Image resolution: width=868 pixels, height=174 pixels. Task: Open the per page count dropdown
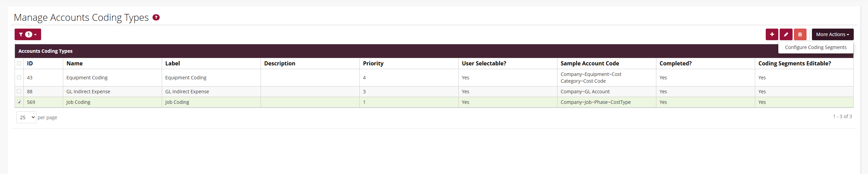point(26,117)
